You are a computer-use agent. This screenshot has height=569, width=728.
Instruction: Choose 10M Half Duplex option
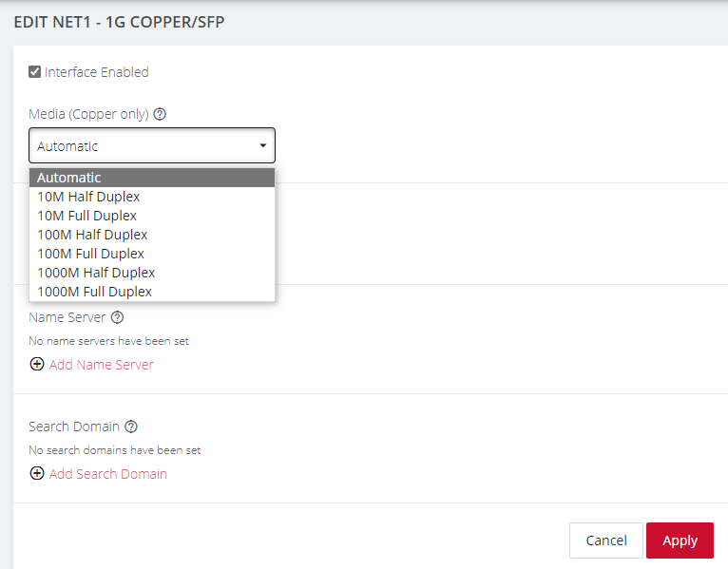point(88,197)
